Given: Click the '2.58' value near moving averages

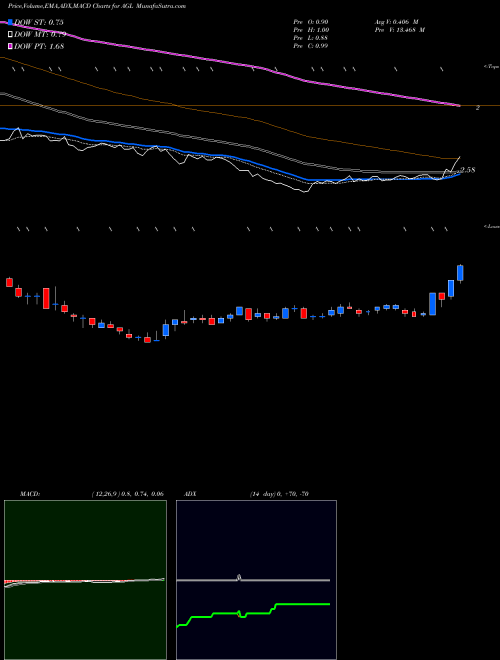Looking at the screenshot, I should click(468, 170).
